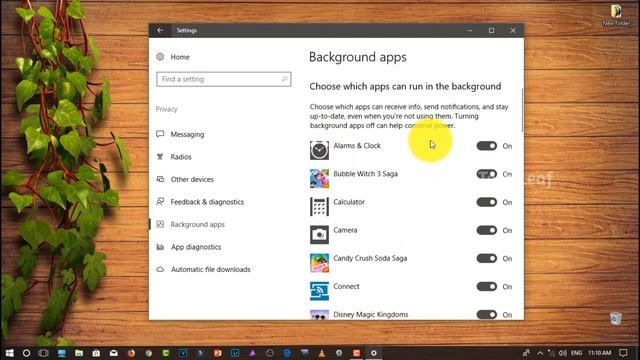Click the Candy Crush Soda Saga icon
The width and height of the screenshot is (640, 360).
(x=319, y=262)
